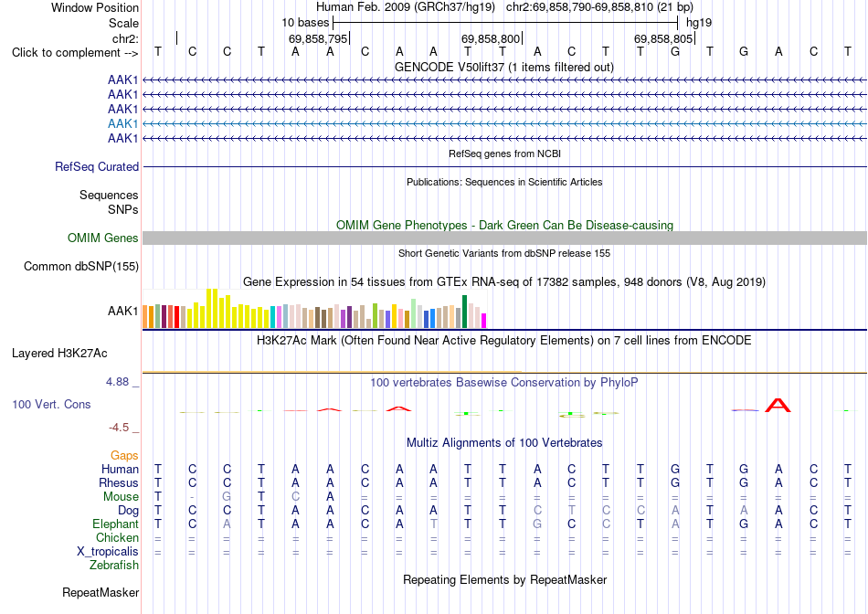The image size is (868, 614).
Task: Click the Sequences track label
Action: point(109,195)
